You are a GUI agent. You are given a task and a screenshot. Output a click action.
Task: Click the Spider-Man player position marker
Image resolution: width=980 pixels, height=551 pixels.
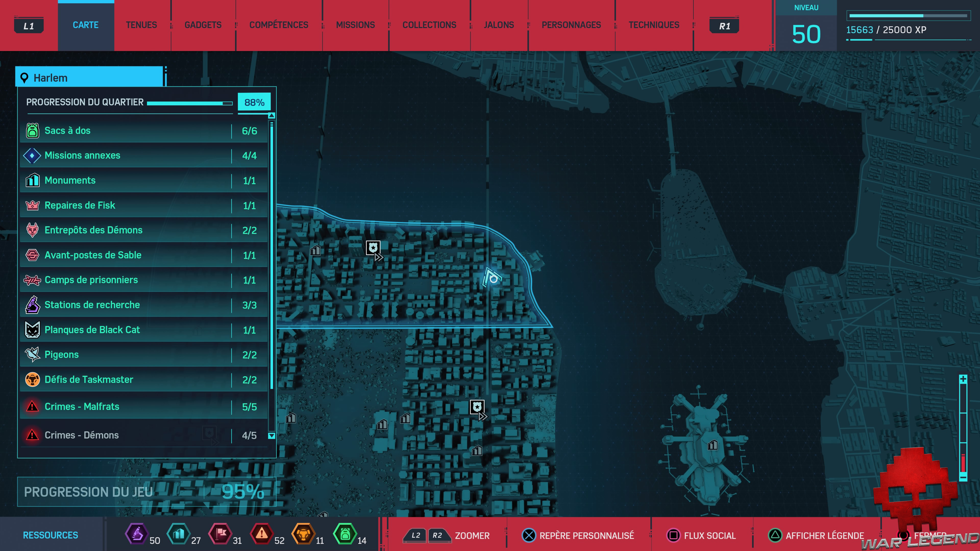[492, 278]
